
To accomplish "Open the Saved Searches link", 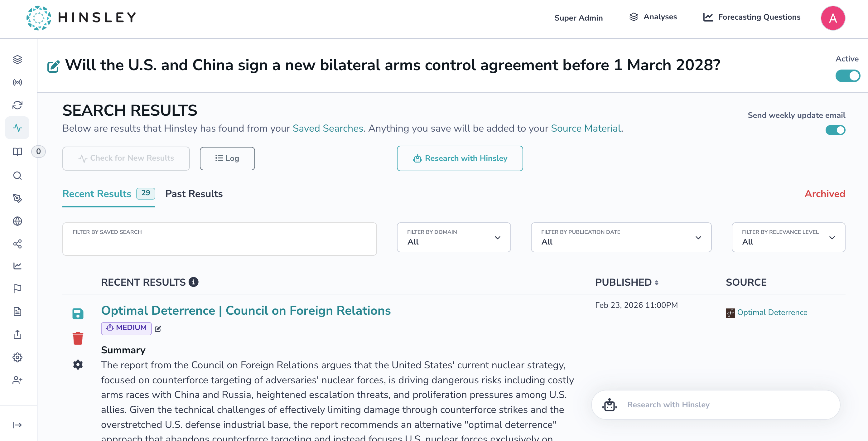I will click(x=327, y=128).
